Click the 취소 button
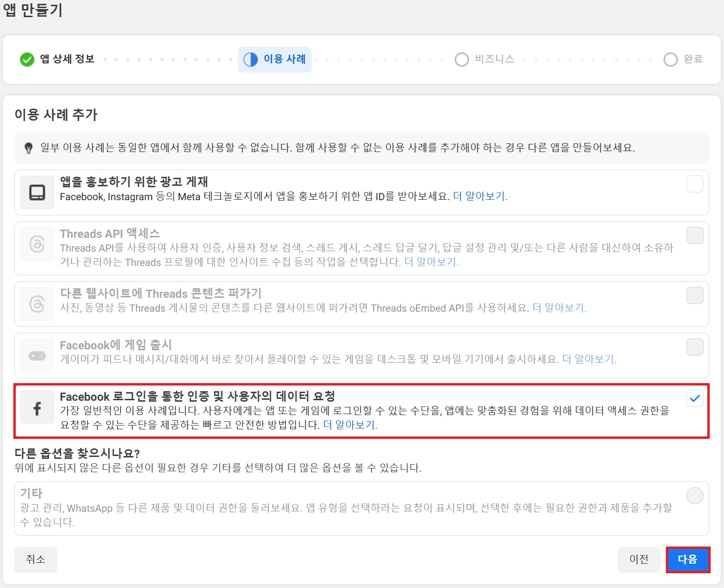The width and height of the screenshot is (724, 588). 36,559
